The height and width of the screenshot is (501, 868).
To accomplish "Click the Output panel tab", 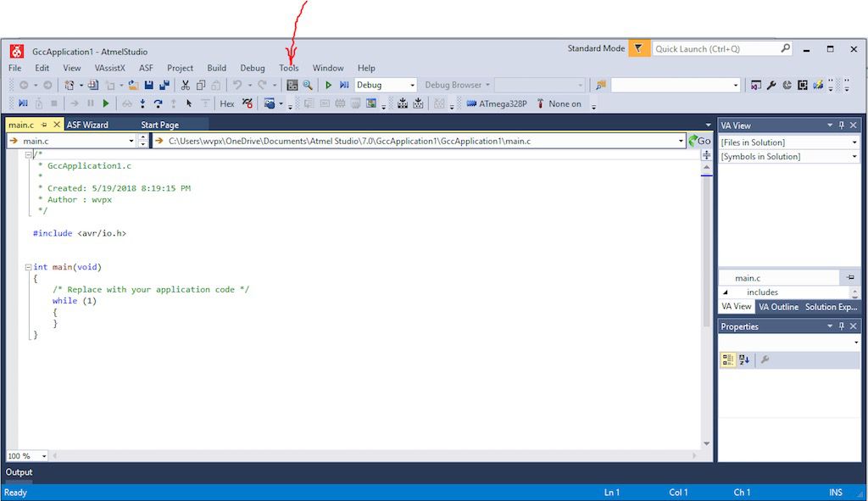I will pyautogui.click(x=19, y=472).
